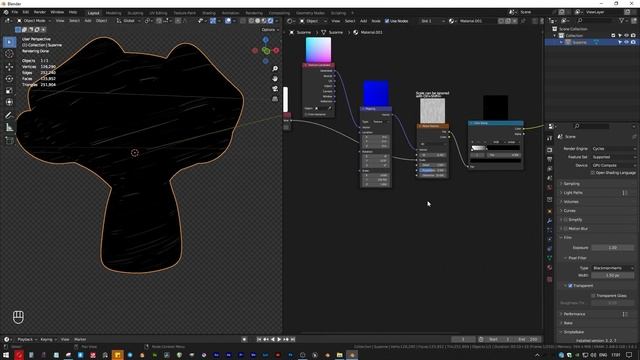Open node editor Add menu
This screenshot has height=360, width=640.
[363, 21]
